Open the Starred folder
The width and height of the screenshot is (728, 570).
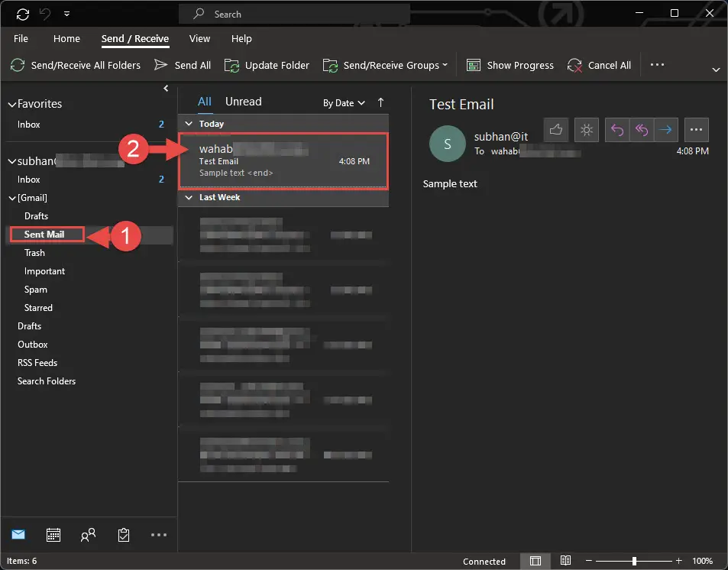point(38,307)
